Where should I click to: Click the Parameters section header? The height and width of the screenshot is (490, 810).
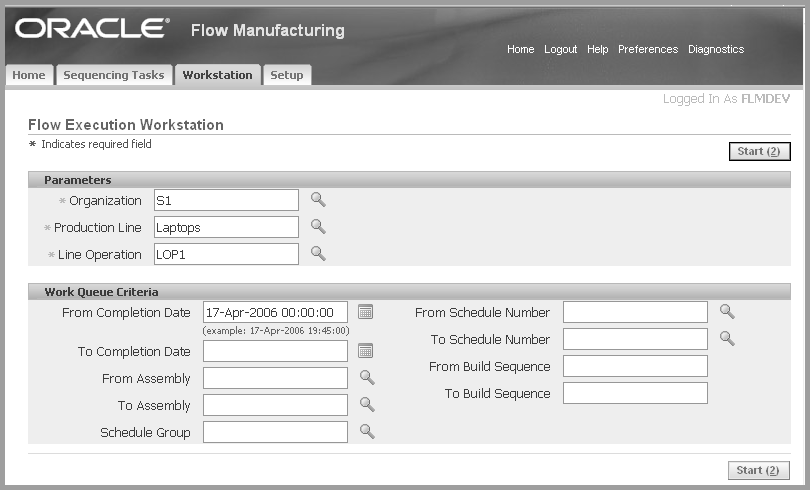(409, 180)
